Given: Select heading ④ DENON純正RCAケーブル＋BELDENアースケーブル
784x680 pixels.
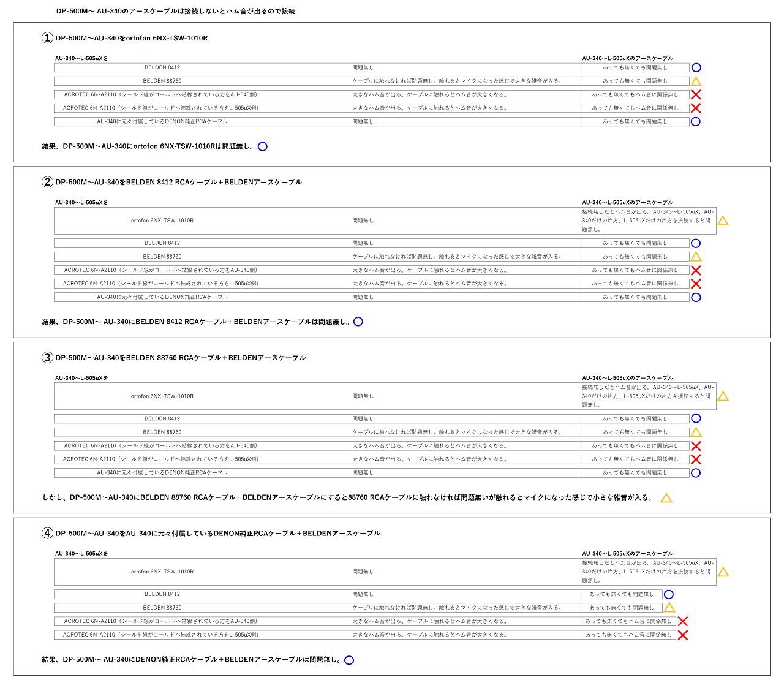Looking at the screenshot, I should point(211,534).
